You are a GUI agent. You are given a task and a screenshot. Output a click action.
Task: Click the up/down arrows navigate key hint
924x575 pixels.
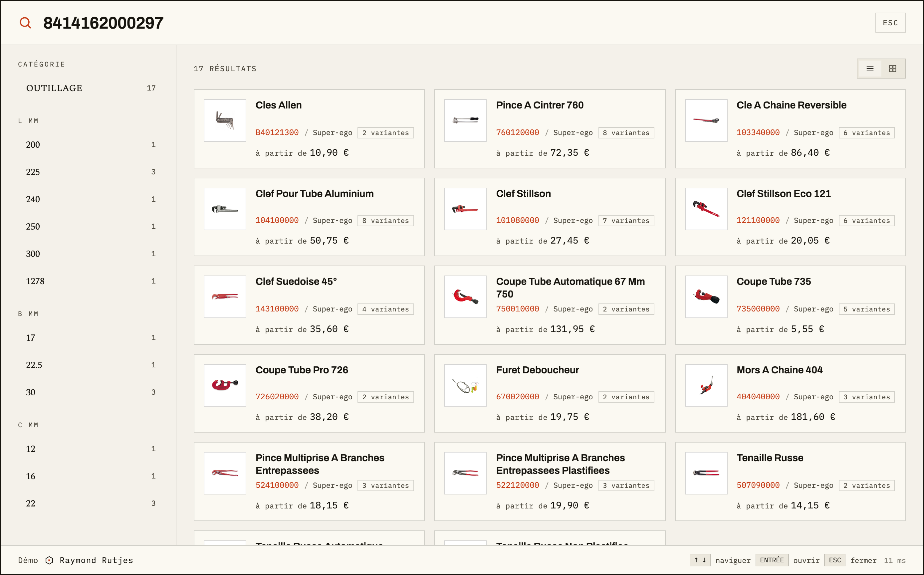click(700, 560)
